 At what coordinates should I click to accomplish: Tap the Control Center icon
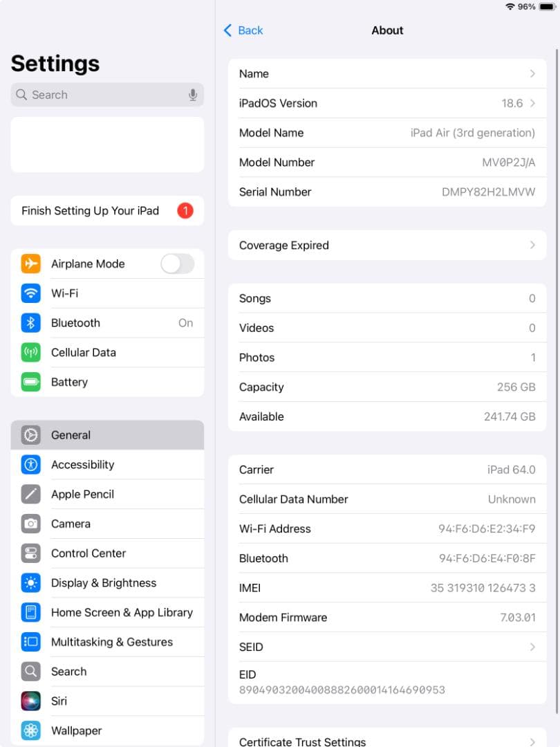(31, 553)
